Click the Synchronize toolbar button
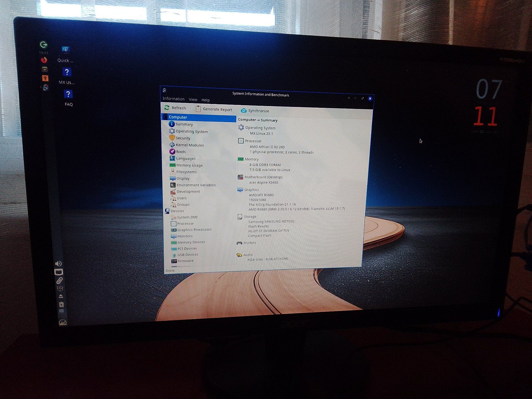 coord(255,111)
